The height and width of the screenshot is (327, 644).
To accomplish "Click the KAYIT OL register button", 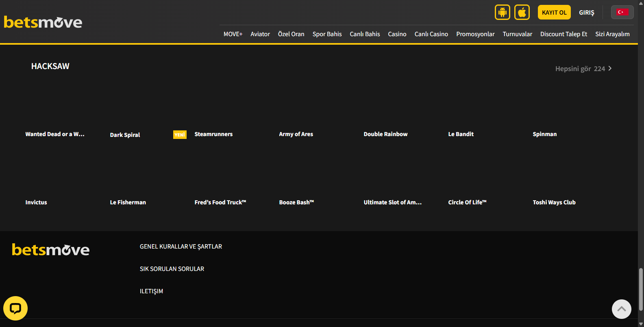I will [x=554, y=12].
